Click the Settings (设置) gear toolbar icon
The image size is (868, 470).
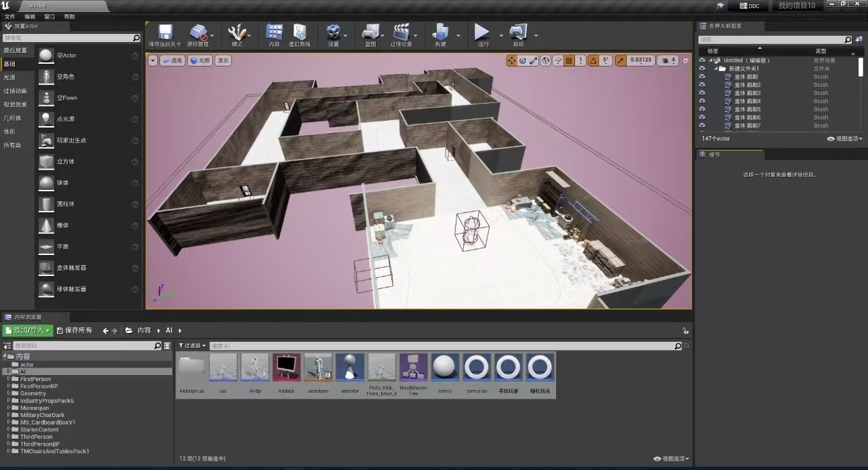point(333,33)
